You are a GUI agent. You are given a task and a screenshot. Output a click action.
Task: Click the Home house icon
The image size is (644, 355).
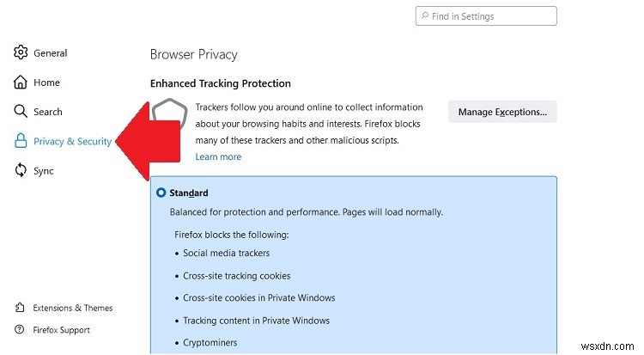tap(20, 82)
